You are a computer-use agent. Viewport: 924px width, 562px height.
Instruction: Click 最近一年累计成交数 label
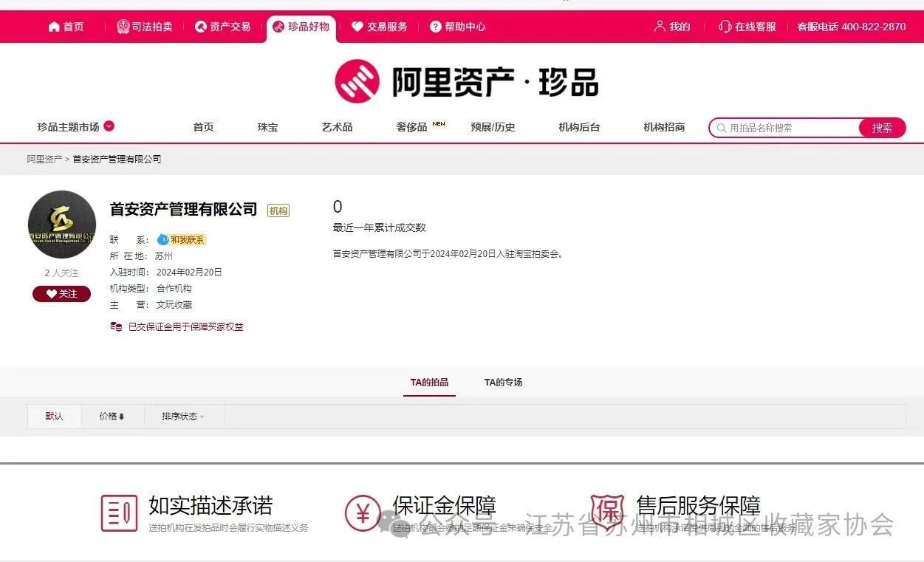(x=380, y=227)
